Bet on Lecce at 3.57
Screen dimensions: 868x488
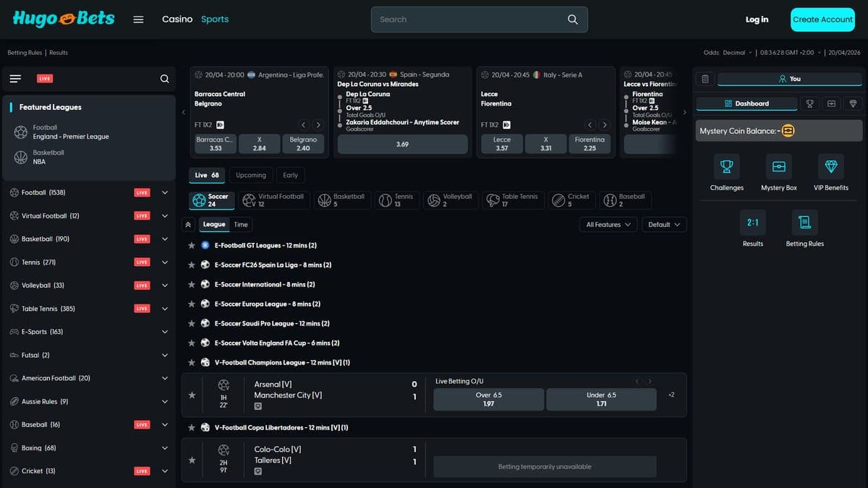click(x=502, y=144)
